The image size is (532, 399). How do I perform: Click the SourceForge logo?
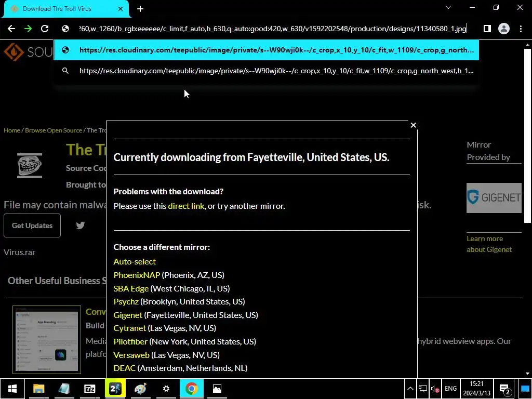pyautogui.click(x=28, y=52)
